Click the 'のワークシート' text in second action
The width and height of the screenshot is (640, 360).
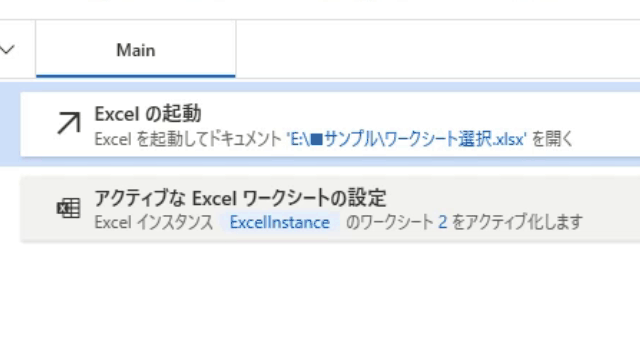click(390, 223)
